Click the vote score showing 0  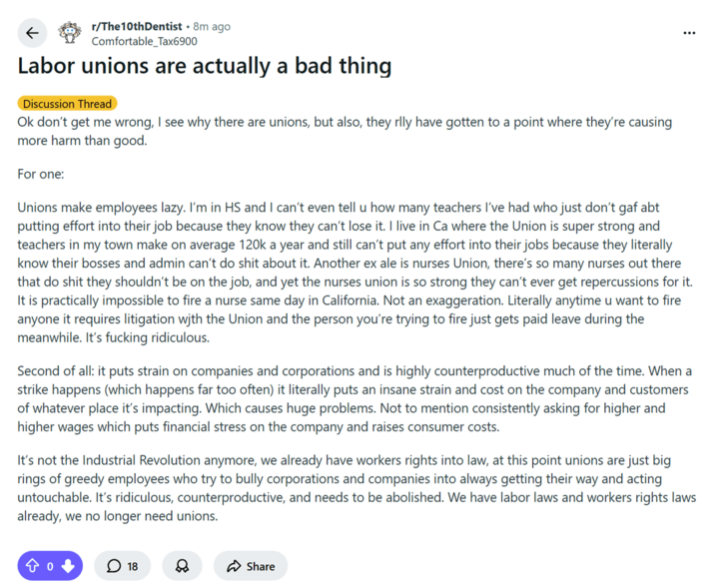[x=50, y=566]
